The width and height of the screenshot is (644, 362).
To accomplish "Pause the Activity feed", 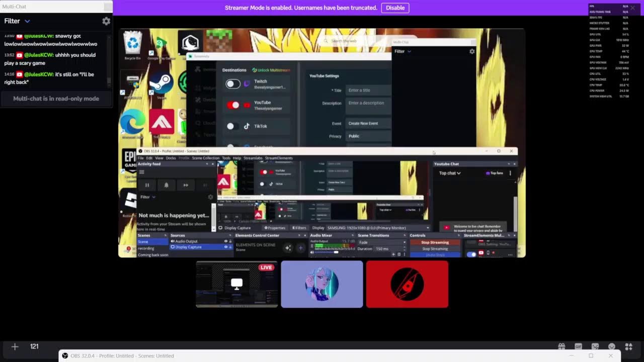I will [147, 185].
